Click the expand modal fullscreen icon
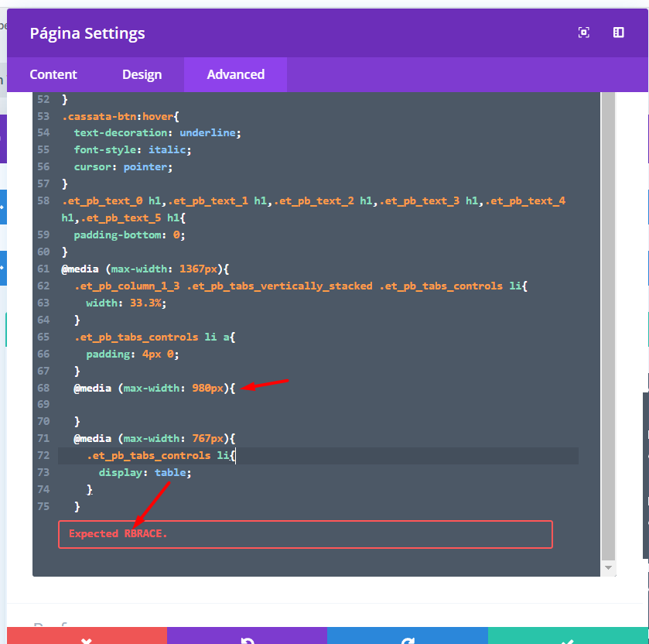This screenshot has height=644, width=649. click(583, 33)
